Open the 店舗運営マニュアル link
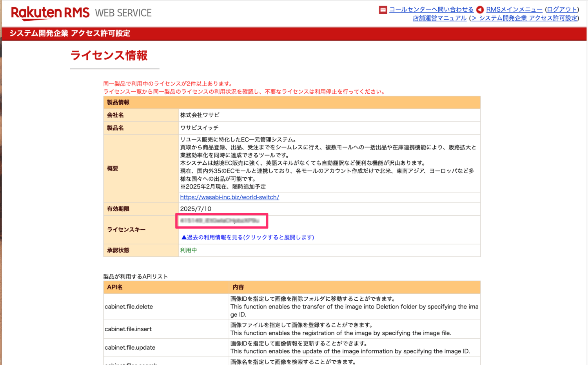Viewport: 588px width, 365px height. tap(439, 18)
